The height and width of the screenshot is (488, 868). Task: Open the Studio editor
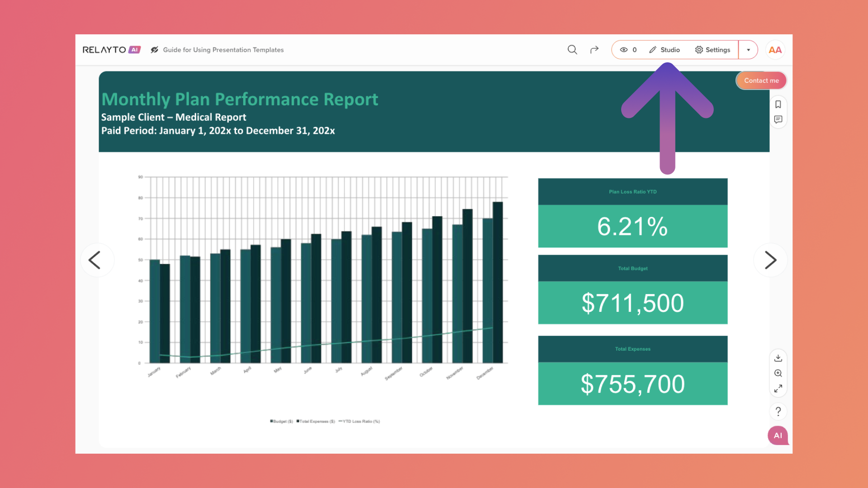point(665,50)
